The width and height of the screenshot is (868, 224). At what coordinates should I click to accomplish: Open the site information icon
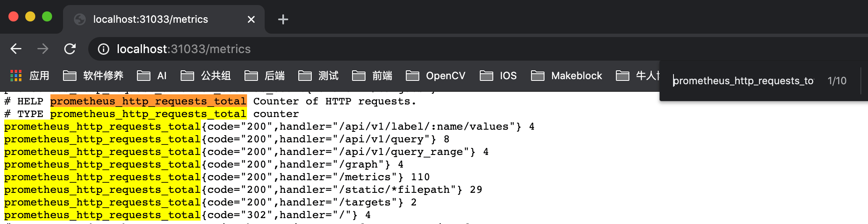(x=103, y=49)
